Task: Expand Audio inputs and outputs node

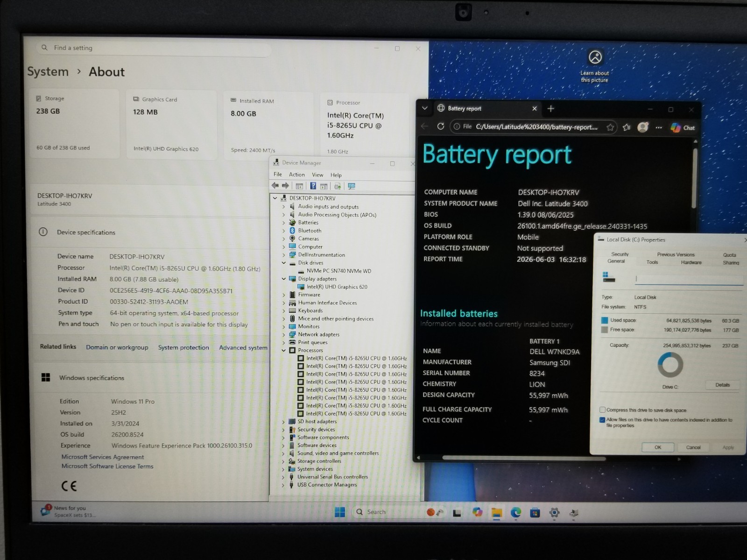Action: tap(283, 207)
